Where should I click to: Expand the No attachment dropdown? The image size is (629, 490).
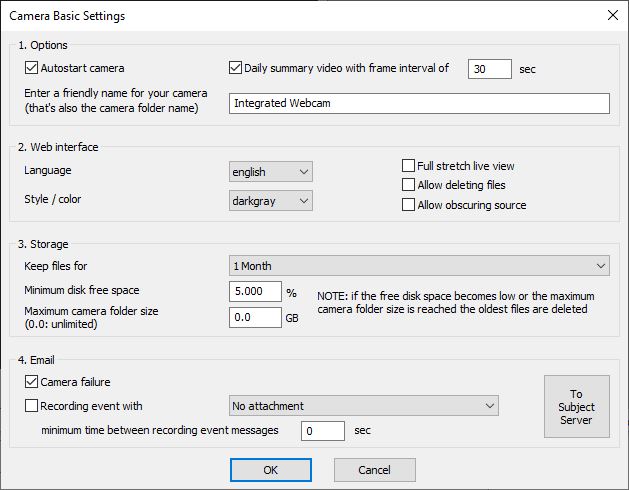[364, 406]
